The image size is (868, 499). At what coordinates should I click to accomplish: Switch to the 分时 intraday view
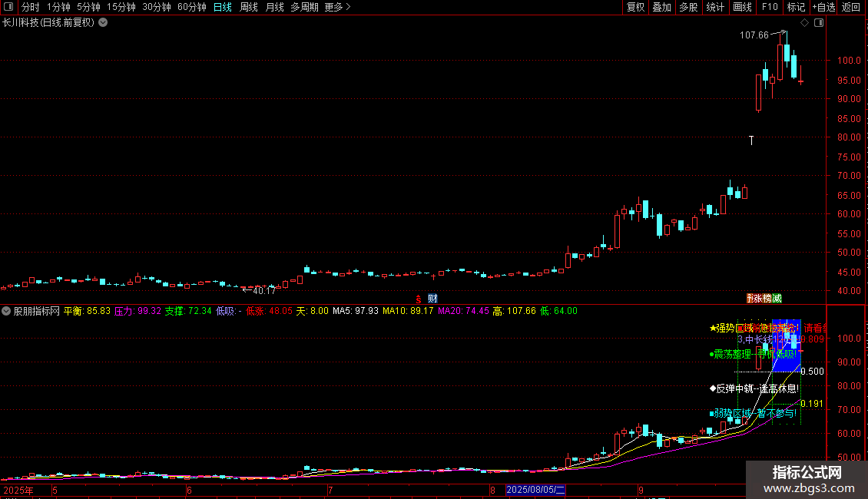tap(31, 7)
